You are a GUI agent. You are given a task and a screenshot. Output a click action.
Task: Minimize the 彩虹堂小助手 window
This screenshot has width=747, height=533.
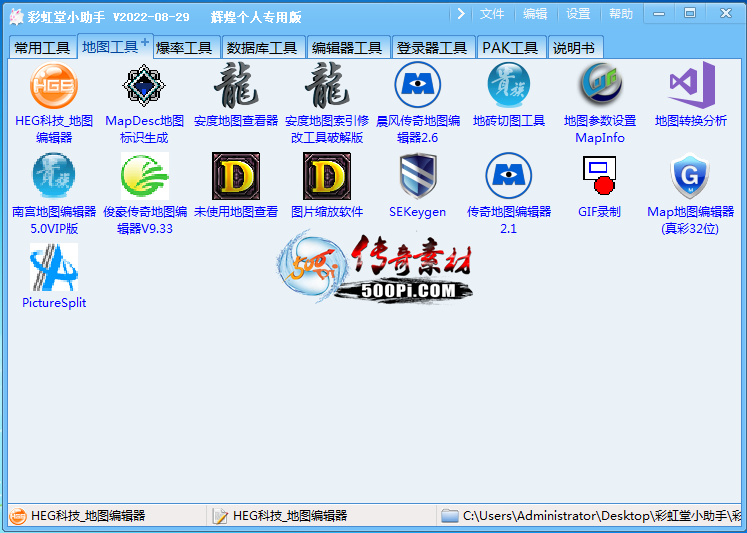click(x=659, y=14)
